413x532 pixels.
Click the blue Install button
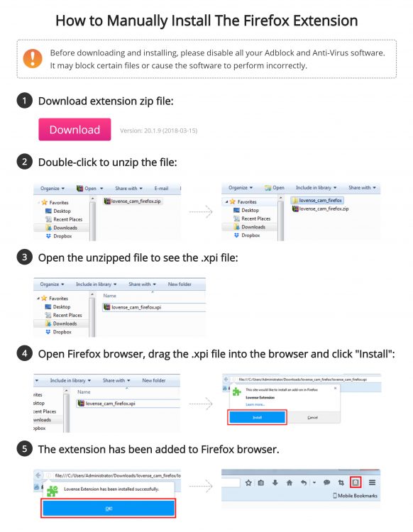tap(257, 417)
